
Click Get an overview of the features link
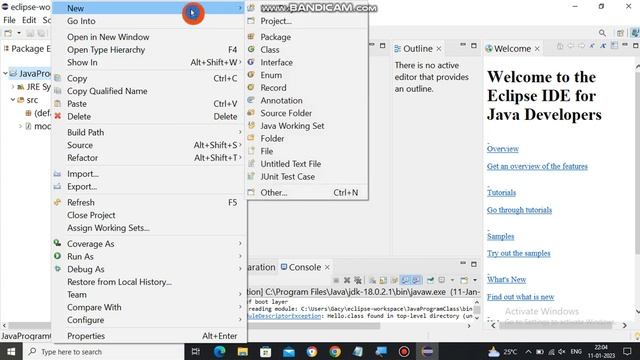[537, 166]
